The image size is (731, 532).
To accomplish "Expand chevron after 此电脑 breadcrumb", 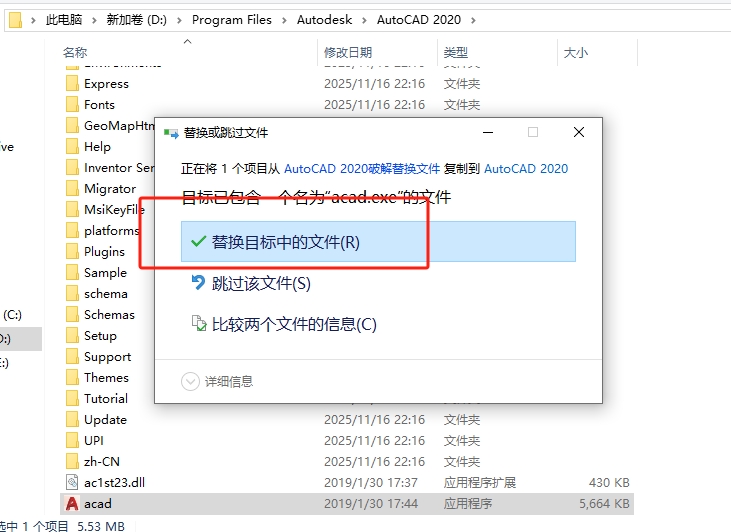I will [x=94, y=21].
